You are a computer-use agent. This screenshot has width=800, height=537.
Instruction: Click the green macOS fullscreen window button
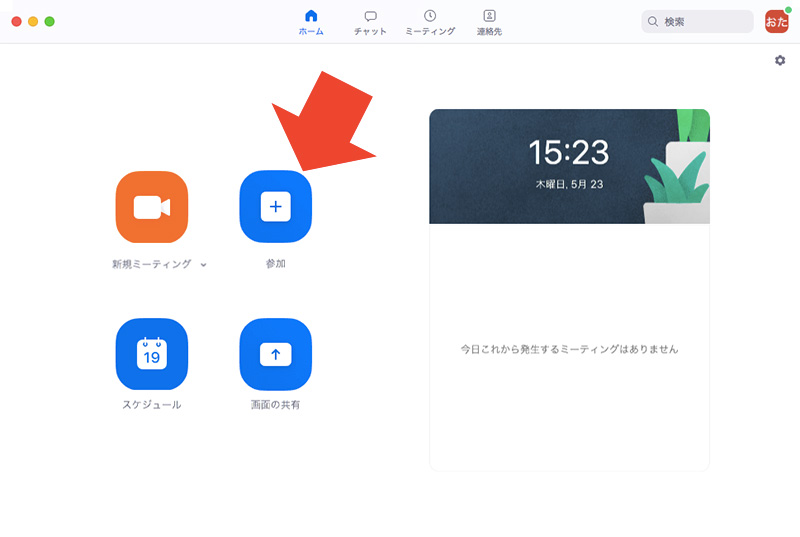50,21
